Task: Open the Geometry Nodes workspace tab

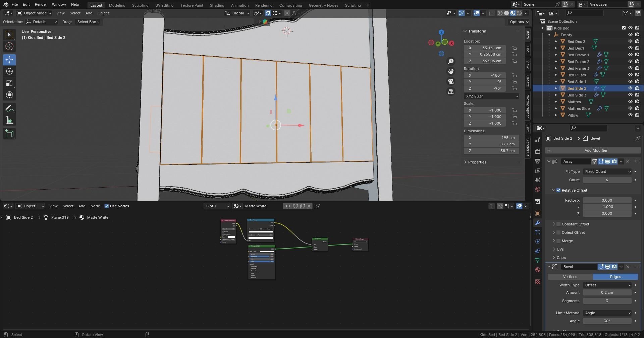Action: click(323, 5)
